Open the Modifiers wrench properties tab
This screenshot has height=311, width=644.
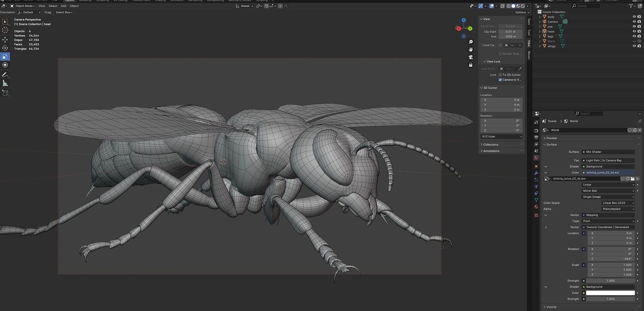pos(536,173)
